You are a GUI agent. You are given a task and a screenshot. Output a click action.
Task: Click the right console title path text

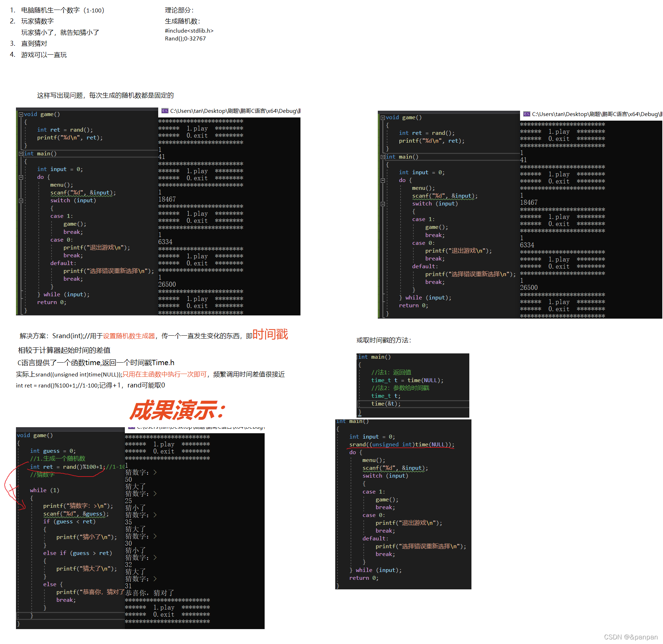pos(597,114)
